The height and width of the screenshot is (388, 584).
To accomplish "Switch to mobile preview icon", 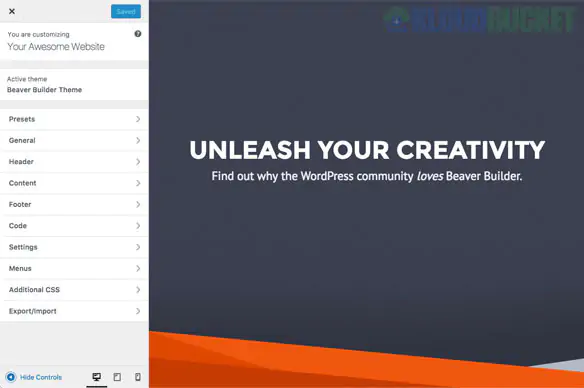I will point(138,377).
